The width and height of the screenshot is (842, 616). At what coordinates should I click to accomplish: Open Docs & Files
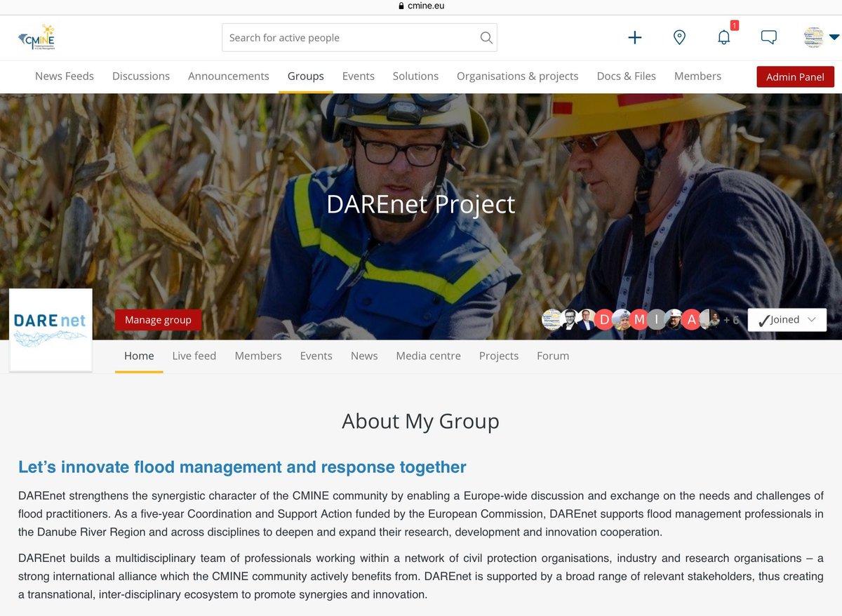point(627,76)
